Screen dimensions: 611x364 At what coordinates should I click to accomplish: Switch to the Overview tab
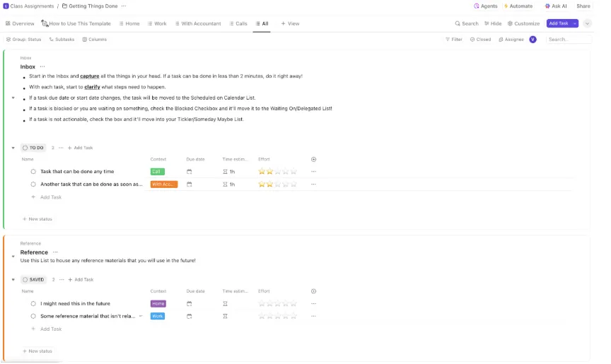[x=20, y=24]
